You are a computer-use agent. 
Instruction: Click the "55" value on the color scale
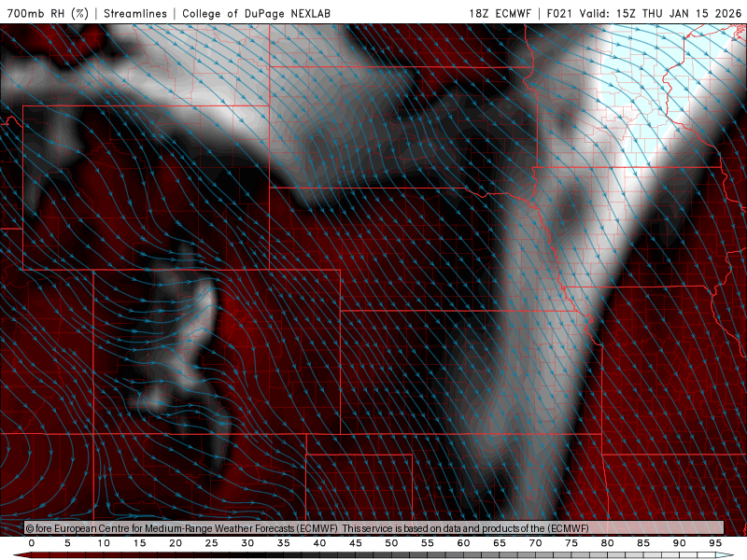coord(428,543)
